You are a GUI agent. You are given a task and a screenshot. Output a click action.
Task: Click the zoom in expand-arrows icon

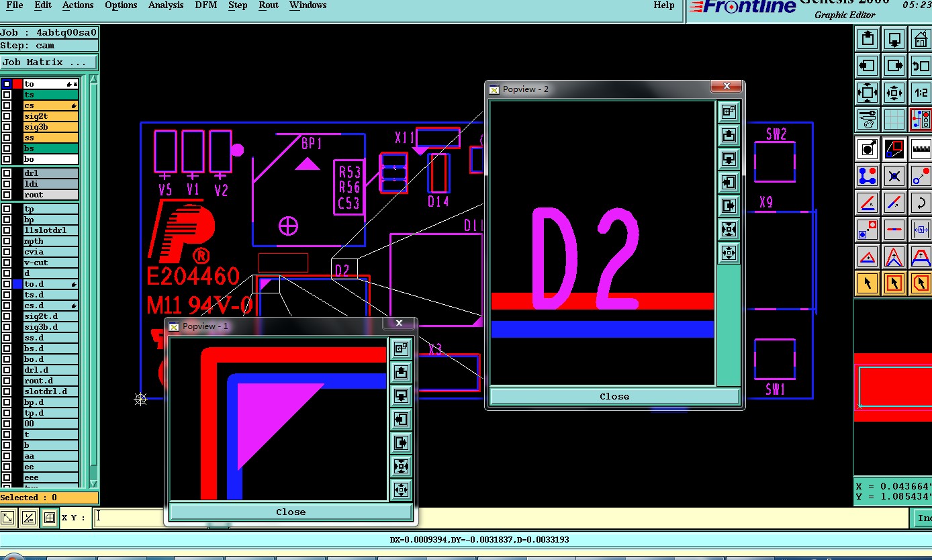(868, 93)
